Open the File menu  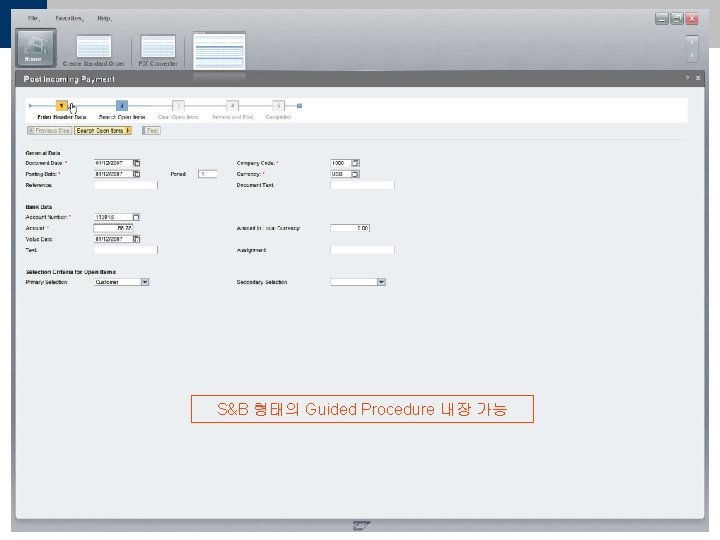pos(34,18)
